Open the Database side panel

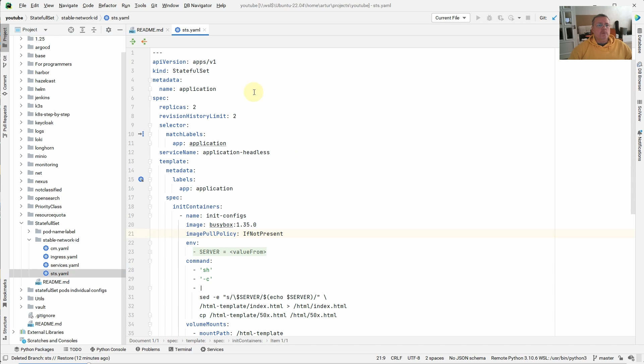point(640,41)
